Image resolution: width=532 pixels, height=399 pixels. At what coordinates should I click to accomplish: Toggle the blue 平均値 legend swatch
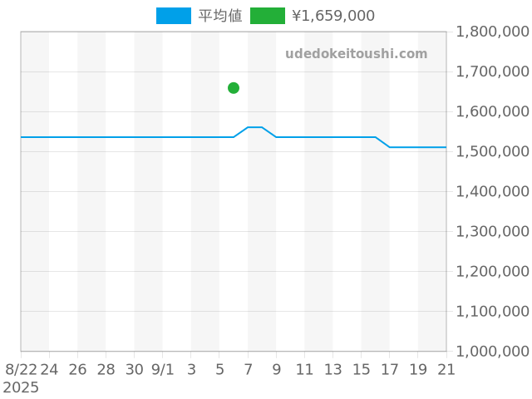pos(173,16)
